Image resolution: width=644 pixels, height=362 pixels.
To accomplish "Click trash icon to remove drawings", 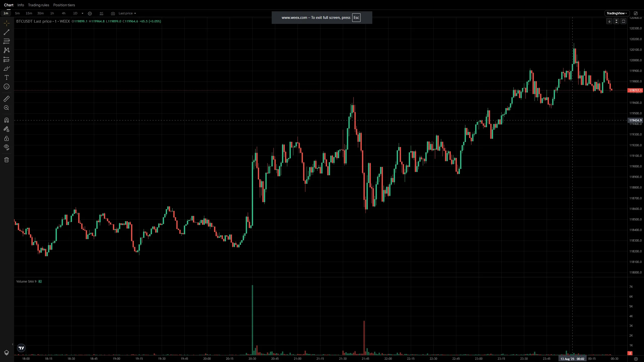I will [7, 160].
